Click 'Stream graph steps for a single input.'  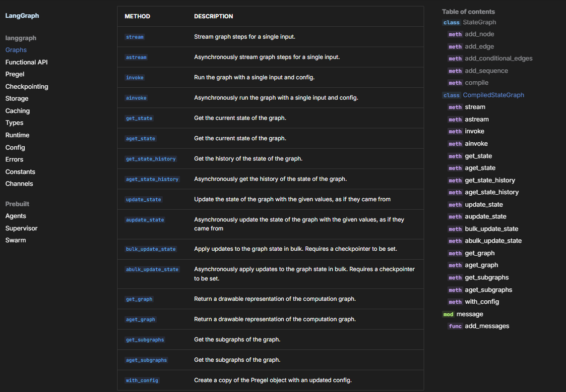pyautogui.click(x=245, y=37)
